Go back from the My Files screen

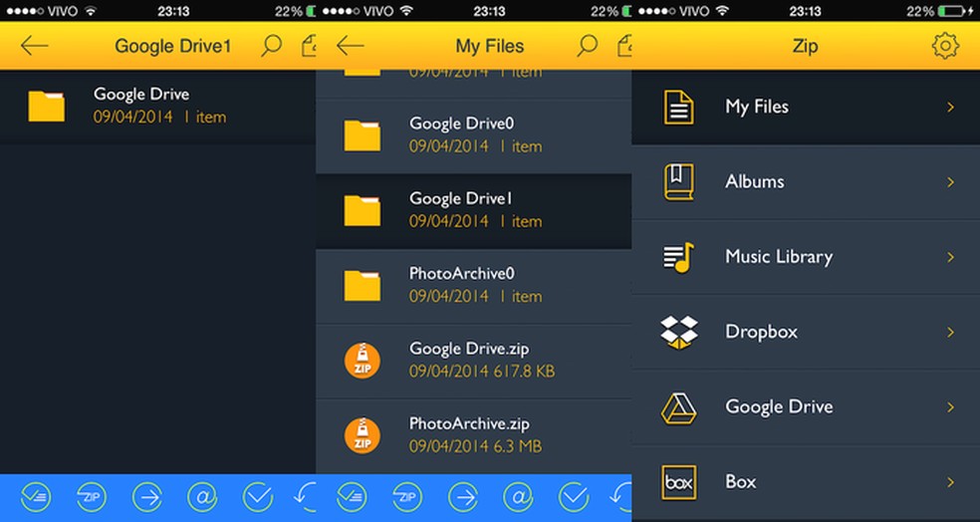(350, 46)
